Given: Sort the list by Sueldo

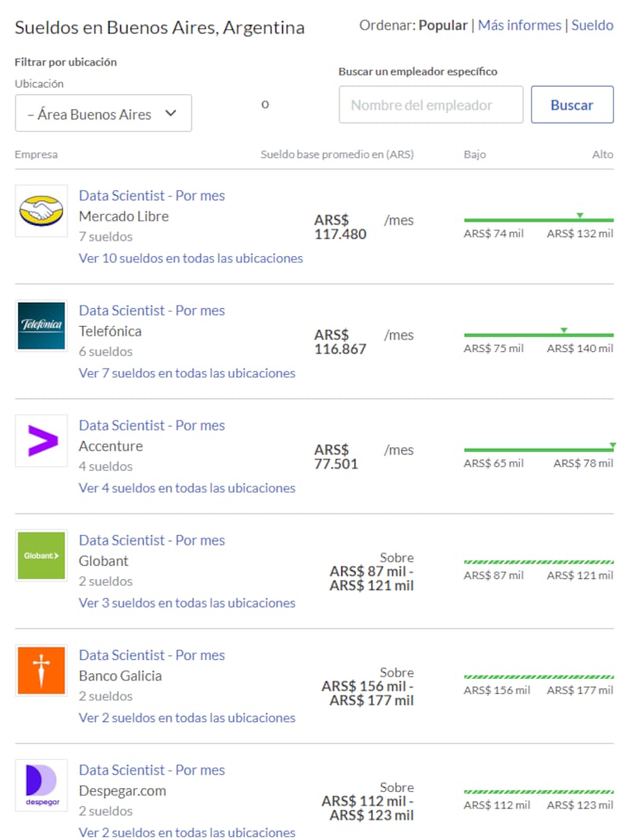Looking at the screenshot, I should click(x=592, y=25).
